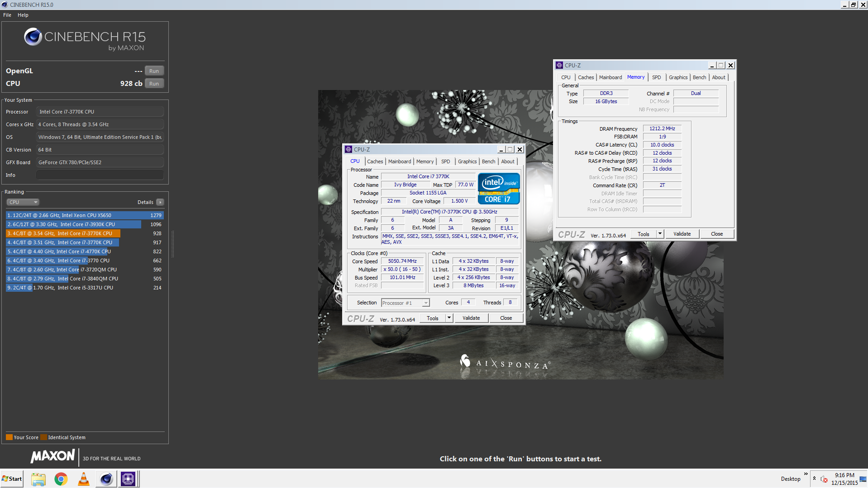Click the Core Speed value 5050.74 MHz
The image size is (868, 488).
pyautogui.click(x=402, y=261)
